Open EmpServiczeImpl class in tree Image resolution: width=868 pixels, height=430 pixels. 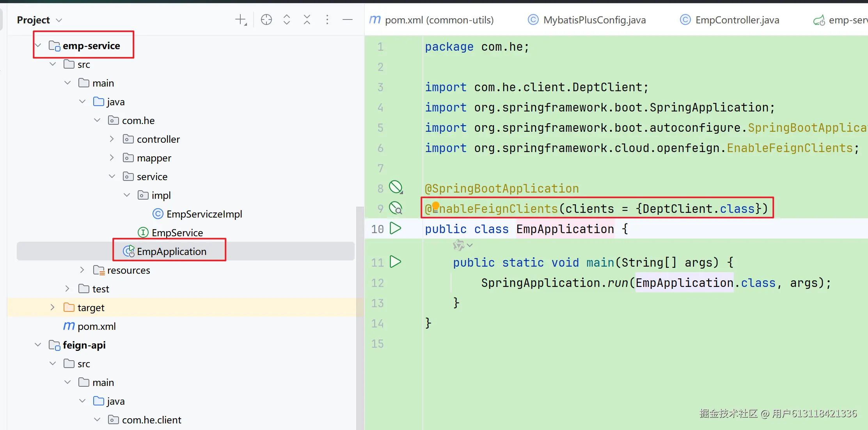[x=204, y=214]
